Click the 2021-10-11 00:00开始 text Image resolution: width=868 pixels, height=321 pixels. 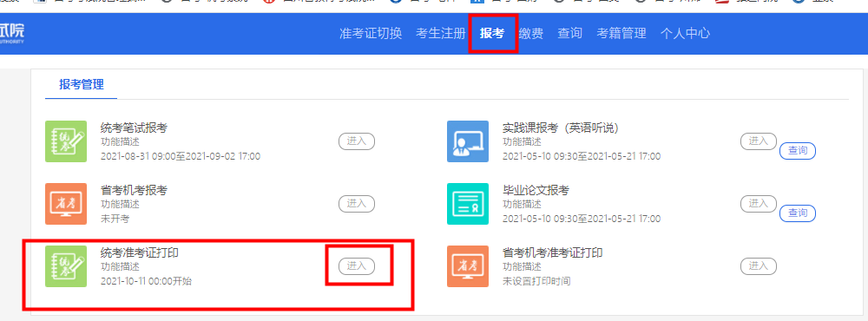(146, 282)
